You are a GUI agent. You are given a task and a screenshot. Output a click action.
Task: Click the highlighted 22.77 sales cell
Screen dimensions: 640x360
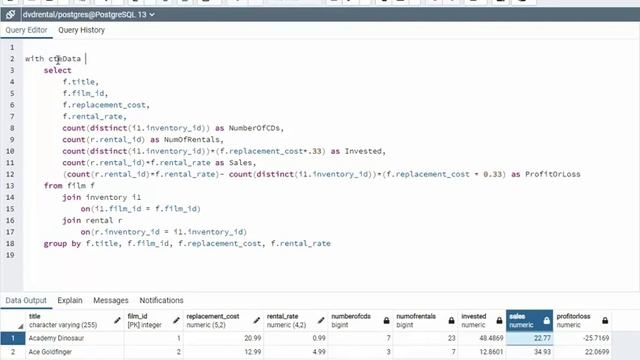[x=530, y=338]
